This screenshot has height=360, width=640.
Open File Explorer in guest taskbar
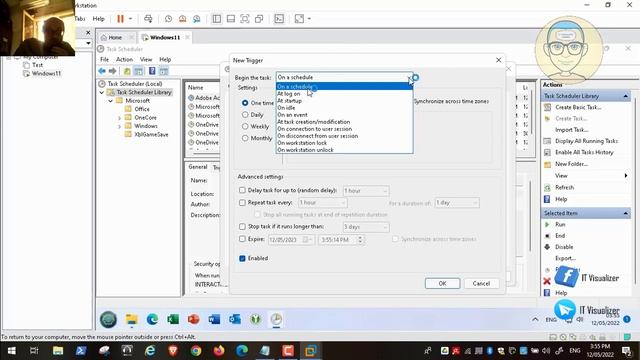pyautogui.click(x=131, y=319)
